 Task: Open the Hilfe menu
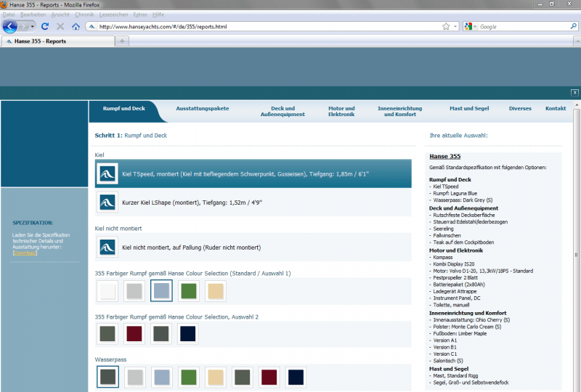(x=158, y=15)
